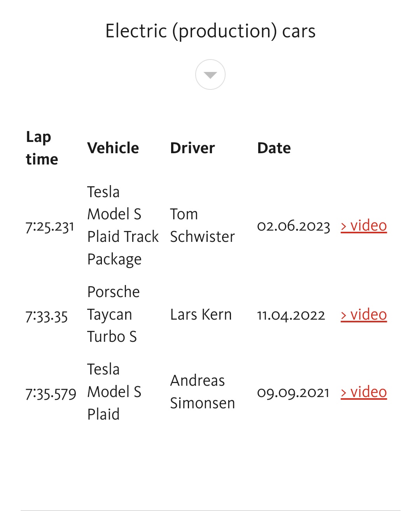Viewport: 420px width, 511px height.
Task: Click driver name Tom Schwister
Action: [x=202, y=226]
